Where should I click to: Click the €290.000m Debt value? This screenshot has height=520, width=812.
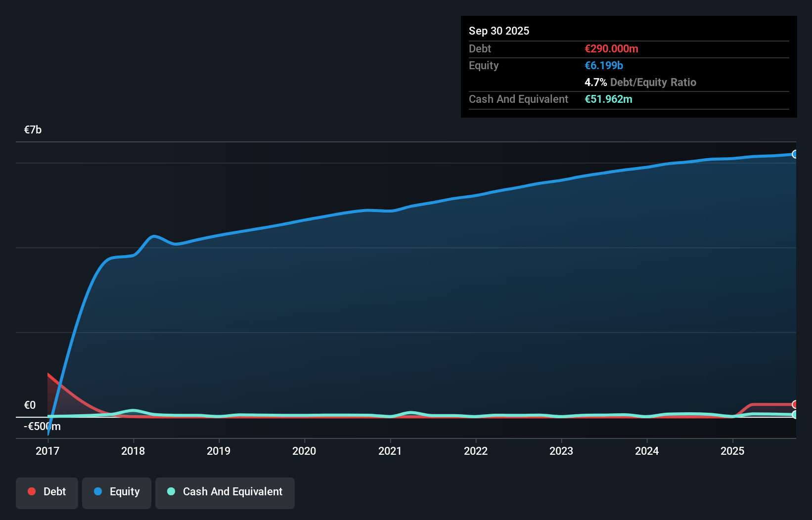[611, 48]
